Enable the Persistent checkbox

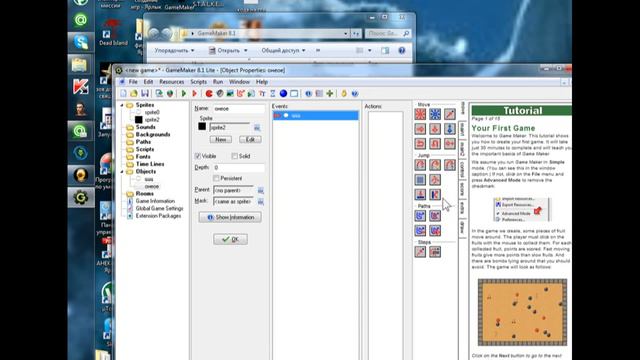[216, 178]
